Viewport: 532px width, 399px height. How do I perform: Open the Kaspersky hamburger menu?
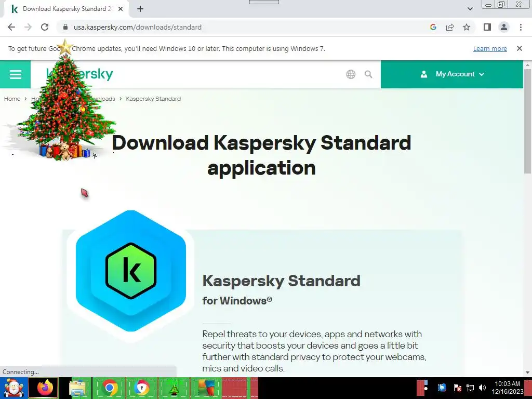(15, 74)
